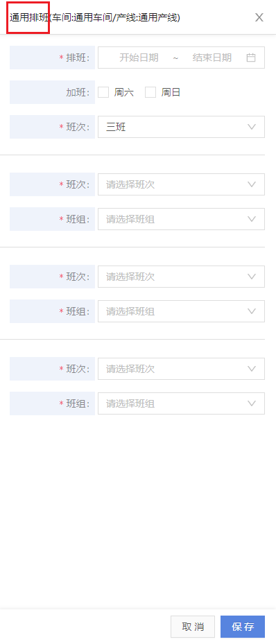Click the 周日 label text
The width and height of the screenshot is (276, 644).
coord(171,92)
